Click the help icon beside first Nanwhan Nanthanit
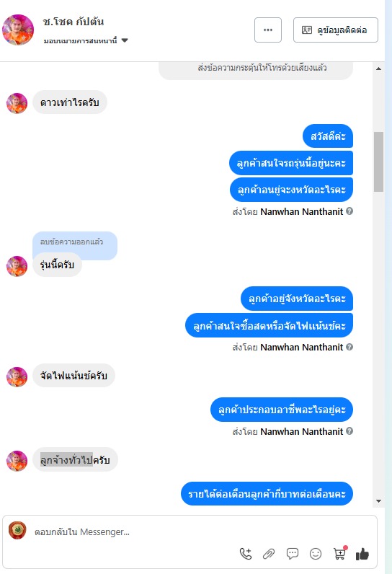392x574 pixels. (x=349, y=211)
